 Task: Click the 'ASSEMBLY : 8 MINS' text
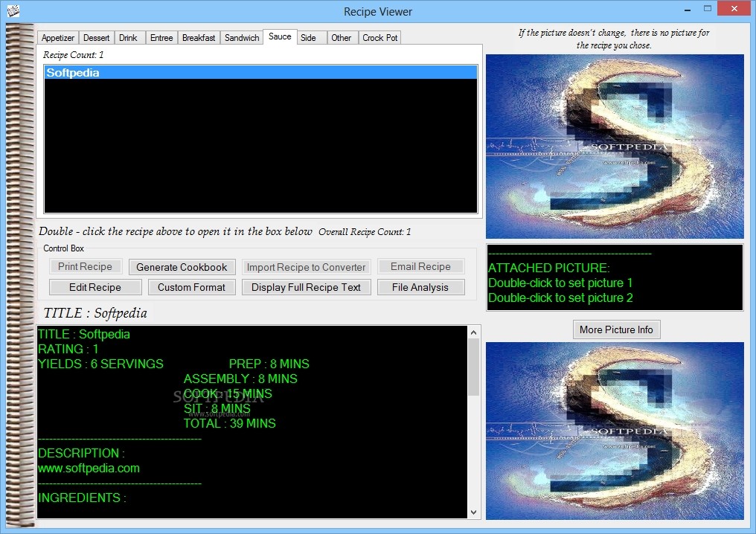click(x=240, y=379)
